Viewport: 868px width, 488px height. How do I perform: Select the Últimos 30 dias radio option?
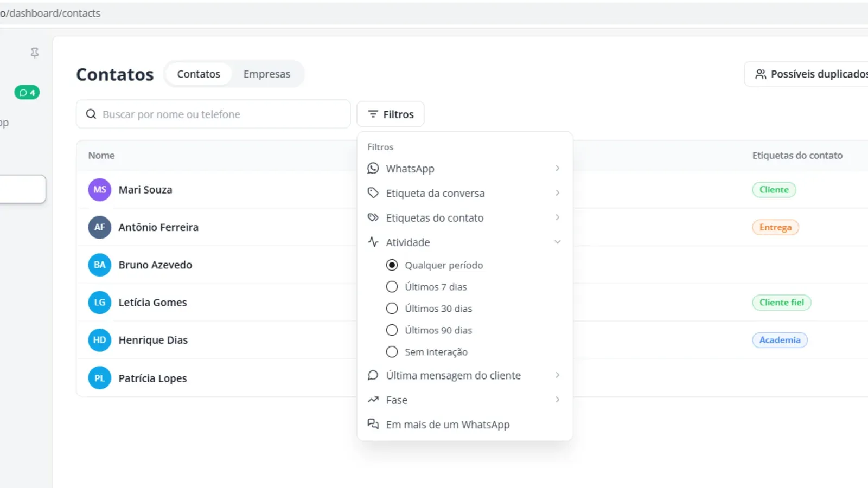coord(392,309)
